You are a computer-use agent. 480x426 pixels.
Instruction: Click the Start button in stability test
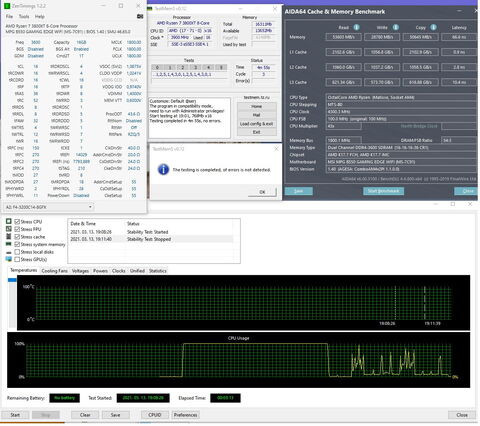(x=15, y=415)
